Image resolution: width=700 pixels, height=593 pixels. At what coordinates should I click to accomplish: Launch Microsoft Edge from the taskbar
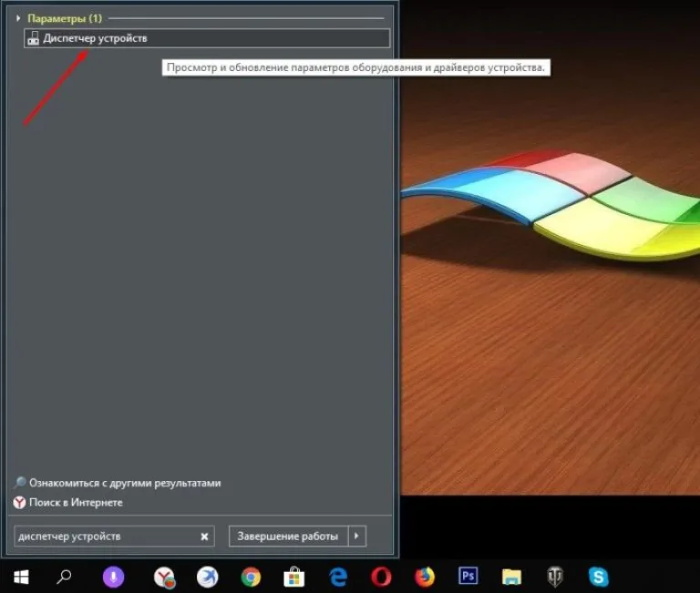coord(338,577)
